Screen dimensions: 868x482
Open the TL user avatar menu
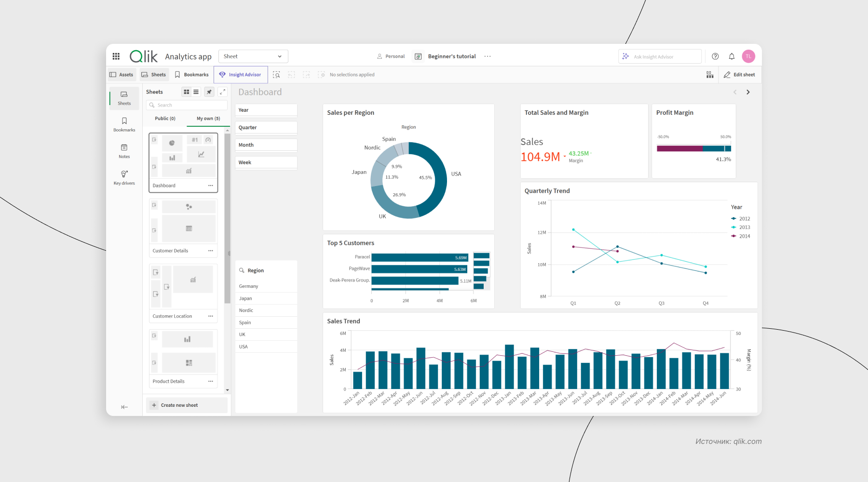pos(748,56)
